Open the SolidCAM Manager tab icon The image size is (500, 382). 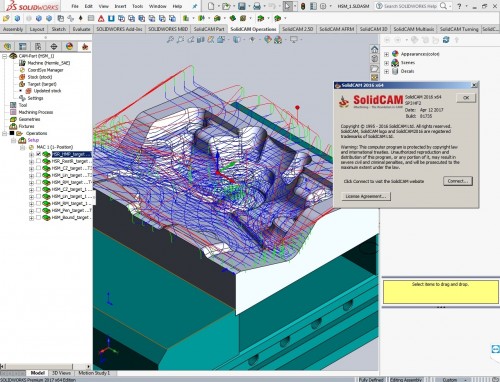pos(85,46)
